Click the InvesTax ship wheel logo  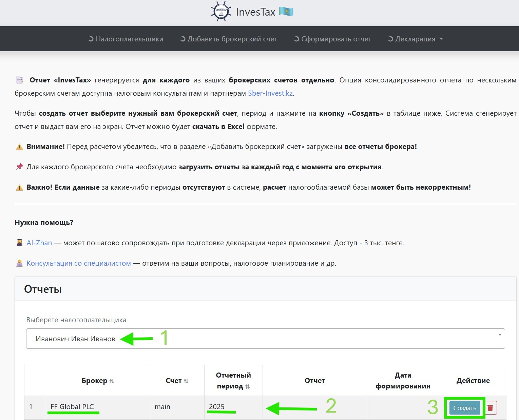coord(221,12)
